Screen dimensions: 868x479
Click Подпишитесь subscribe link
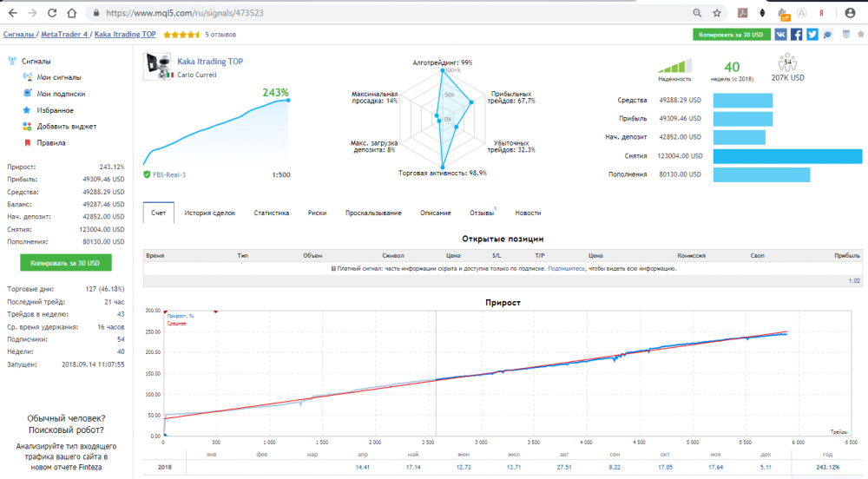[x=566, y=269]
